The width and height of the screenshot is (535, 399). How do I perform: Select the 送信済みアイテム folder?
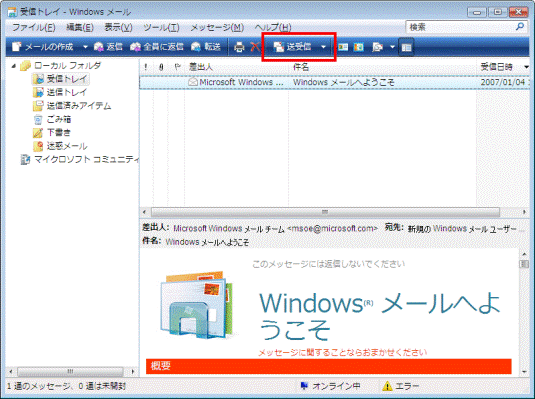pos(72,106)
